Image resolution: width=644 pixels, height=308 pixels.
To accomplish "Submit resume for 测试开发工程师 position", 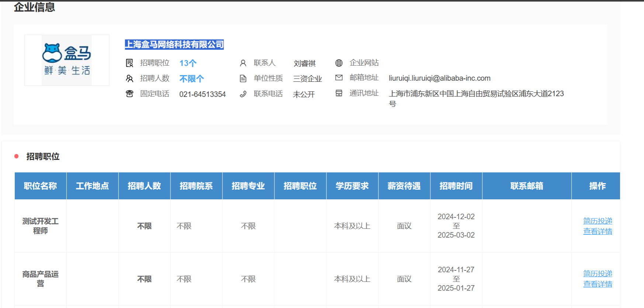I will [598, 221].
